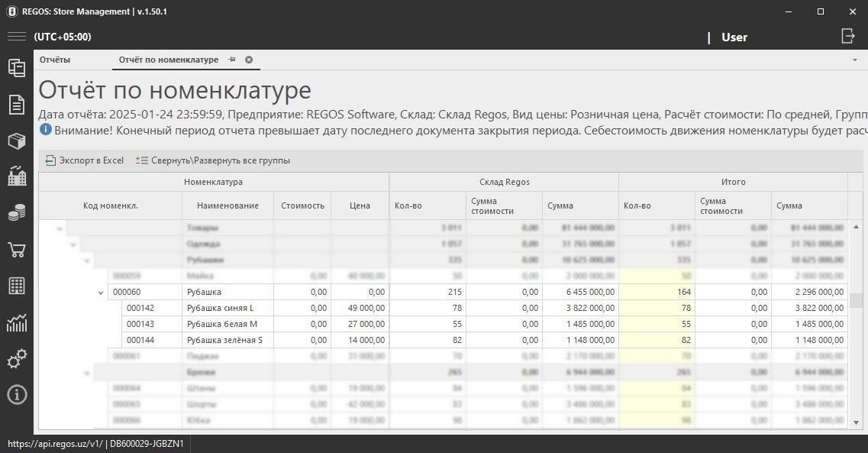
Task: Open the chart reports sidebar icon
Action: pos(16,323)
